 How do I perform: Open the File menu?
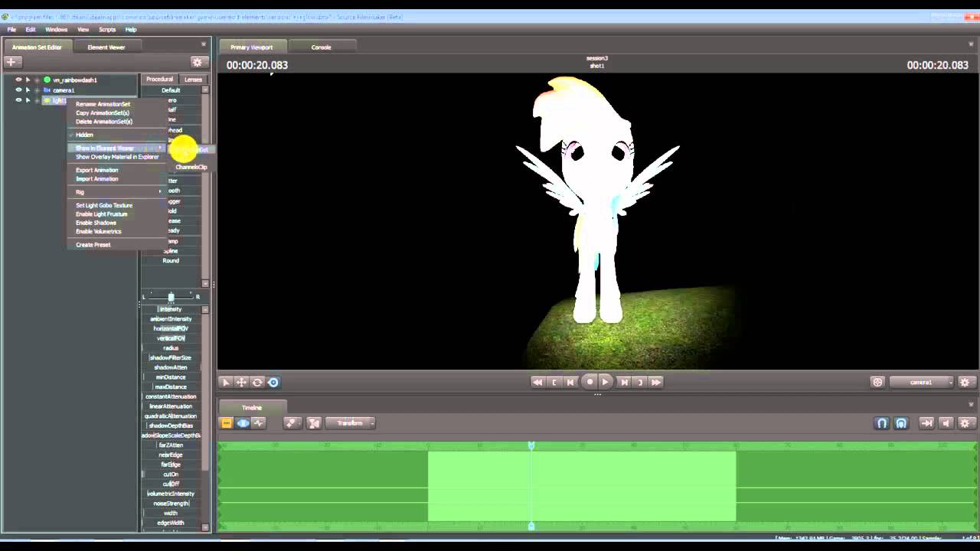(11, 30)
